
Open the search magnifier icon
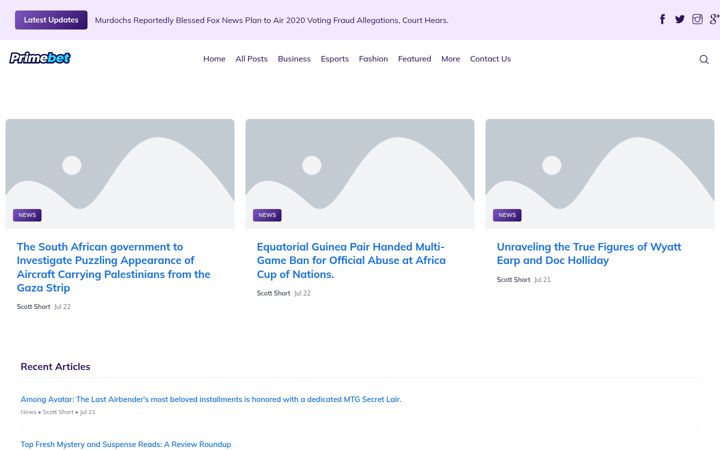point(704,59)
